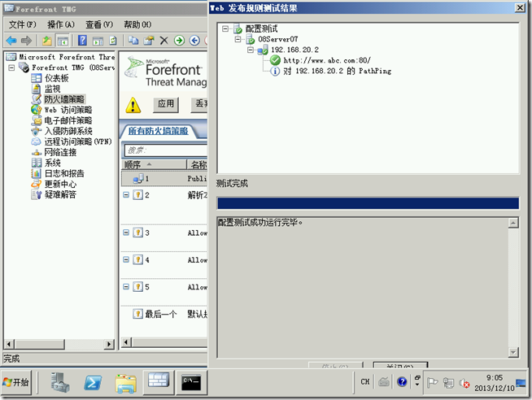Click the up-one-level folder toolbar icon

click(x=47, y=41)
